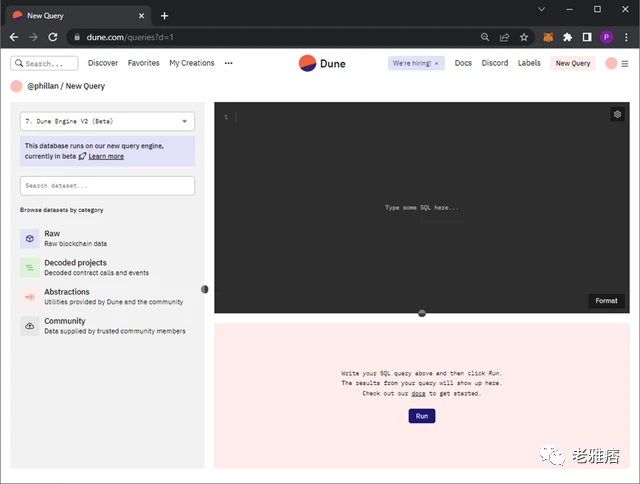Dismiss the We're hiring badge
Image resolution: width=640 pixels, height=484 pixels.
coord(436,63)
